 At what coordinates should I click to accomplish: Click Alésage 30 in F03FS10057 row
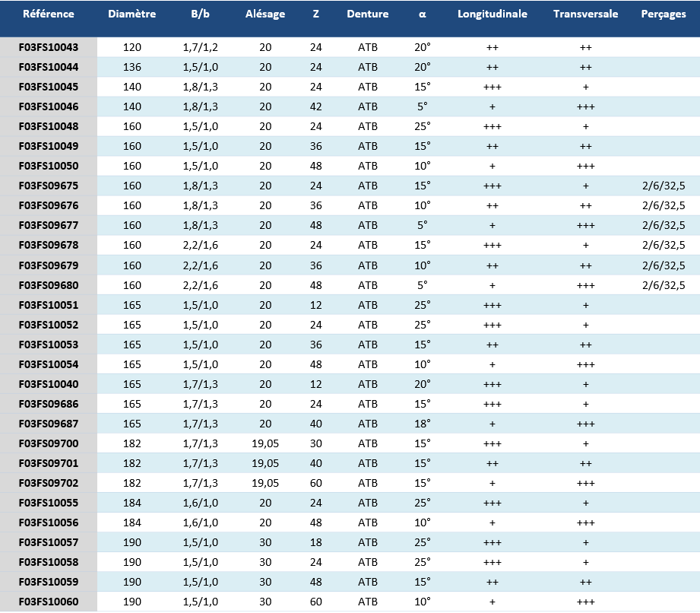coord(265,542)
